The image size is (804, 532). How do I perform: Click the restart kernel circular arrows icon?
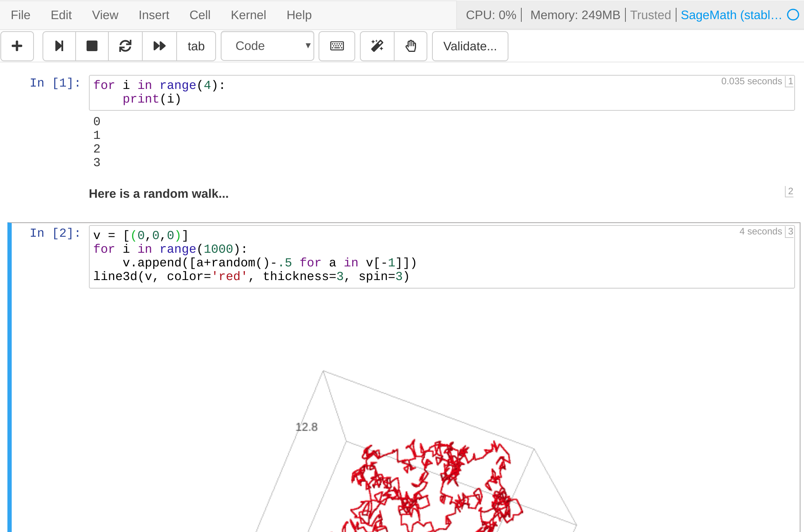point(125,46)
